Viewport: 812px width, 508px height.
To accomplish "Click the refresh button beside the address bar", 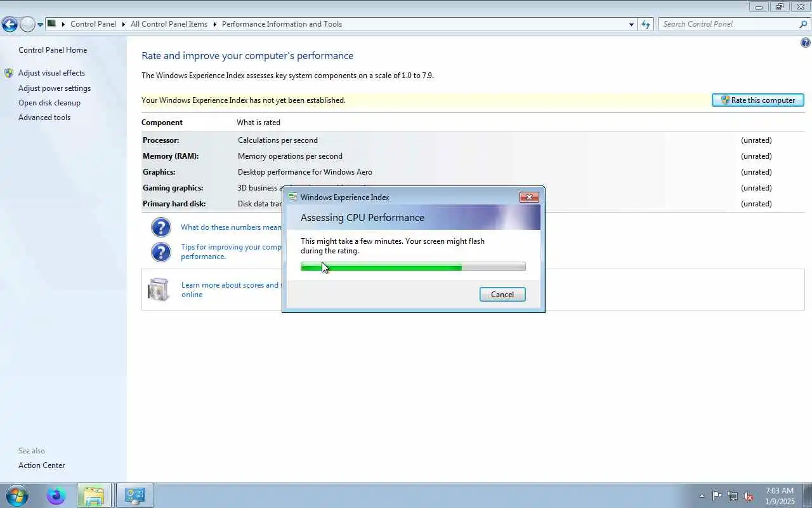I will pyautogui.click(x=646, y=24).
